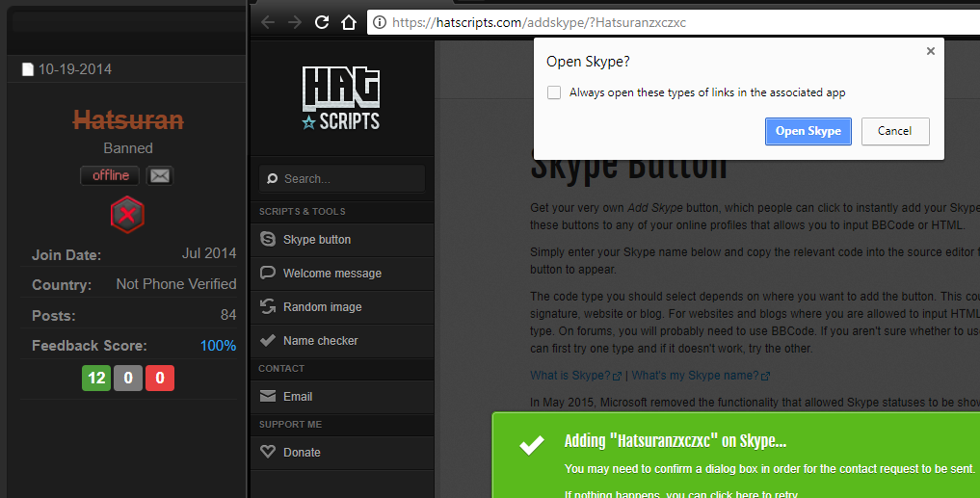Open Welcome message tool in sidebar
The image size is (980, 498).
point(342,274)
